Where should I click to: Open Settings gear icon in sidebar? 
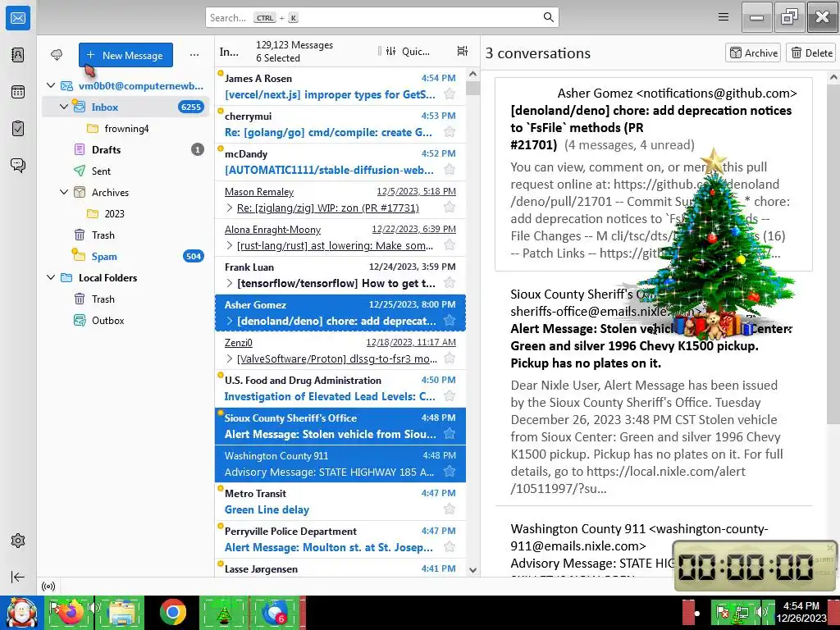click(x=18, y=541)
